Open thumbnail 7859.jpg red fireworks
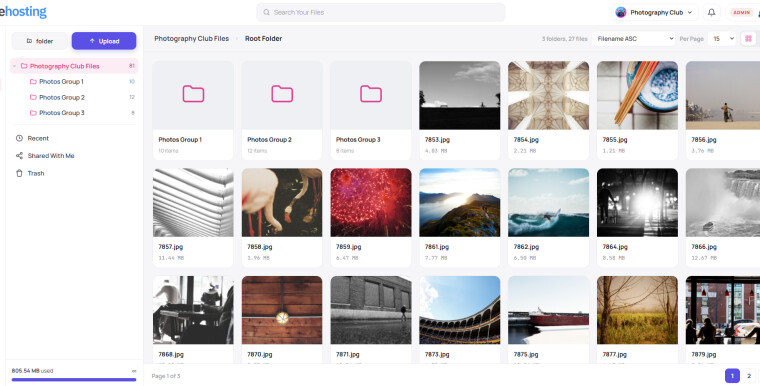 pos(371,203)
